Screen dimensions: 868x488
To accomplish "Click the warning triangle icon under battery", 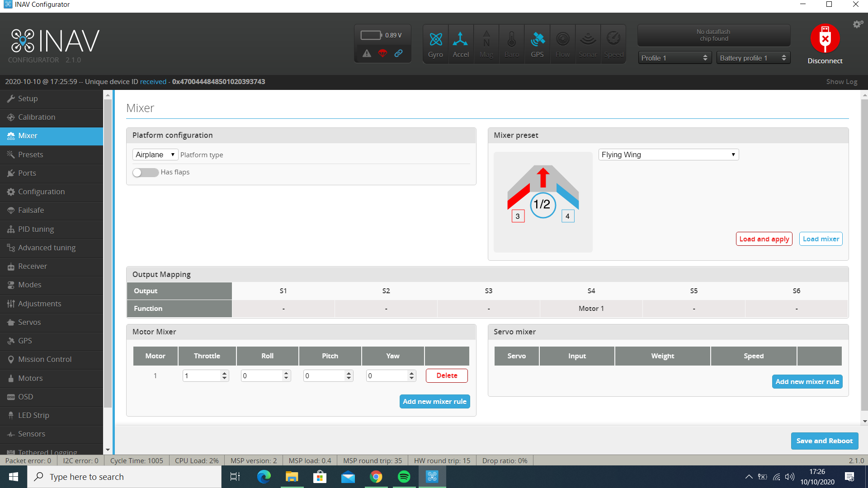I will click(367, 53).
